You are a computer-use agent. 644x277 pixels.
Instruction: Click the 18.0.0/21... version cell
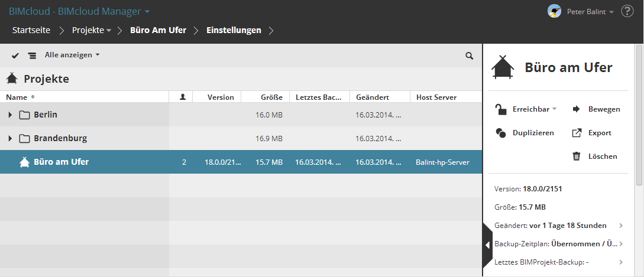(223, 162)
